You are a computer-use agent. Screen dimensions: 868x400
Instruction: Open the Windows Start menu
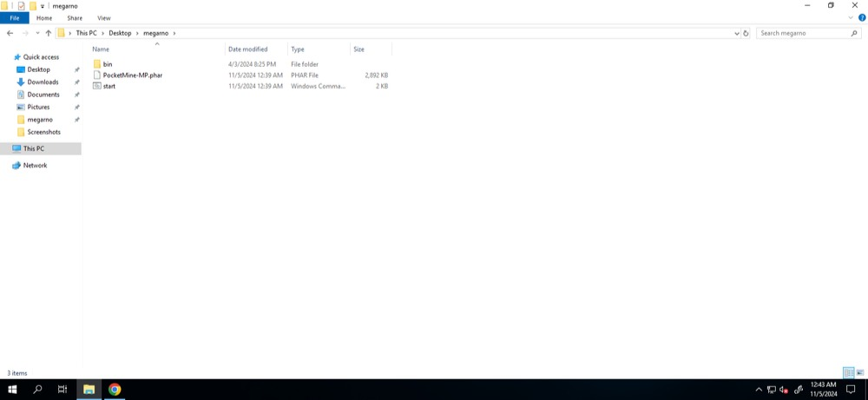click(x=12, y=390)
